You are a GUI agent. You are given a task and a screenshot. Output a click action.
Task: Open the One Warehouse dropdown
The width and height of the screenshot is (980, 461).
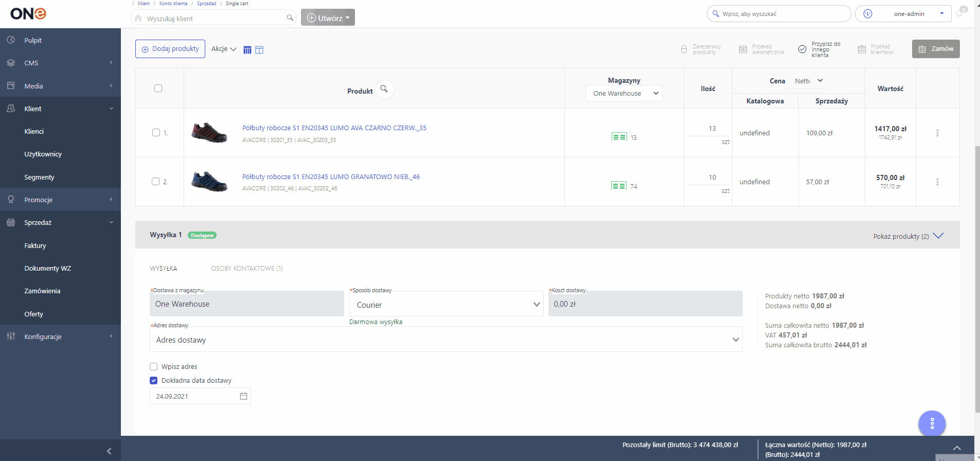point(624,93)
